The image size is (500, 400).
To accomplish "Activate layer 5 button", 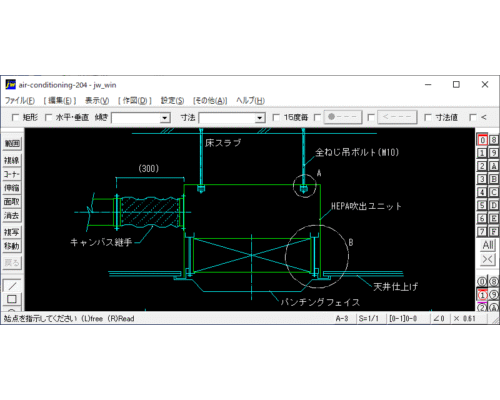I will pos(482,205).
